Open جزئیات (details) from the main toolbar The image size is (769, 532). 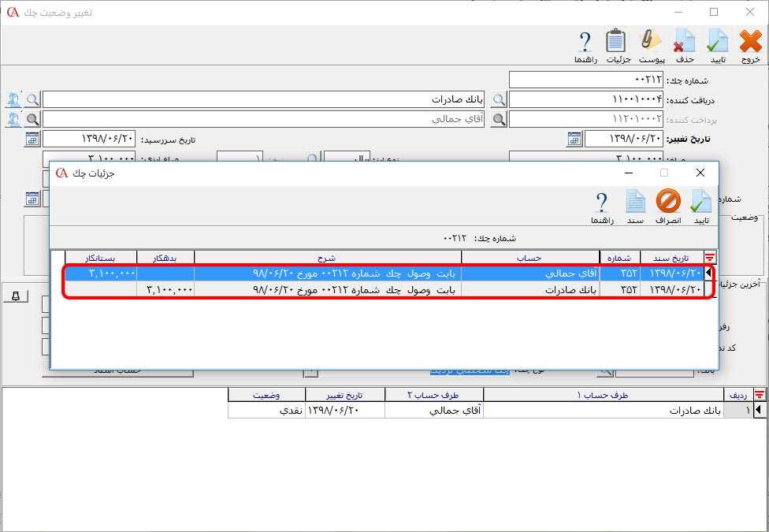pos(618,46)
